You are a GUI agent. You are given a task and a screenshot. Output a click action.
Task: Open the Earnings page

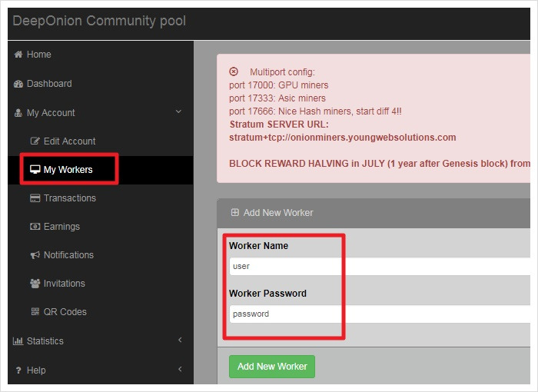(x=101, y=227)
